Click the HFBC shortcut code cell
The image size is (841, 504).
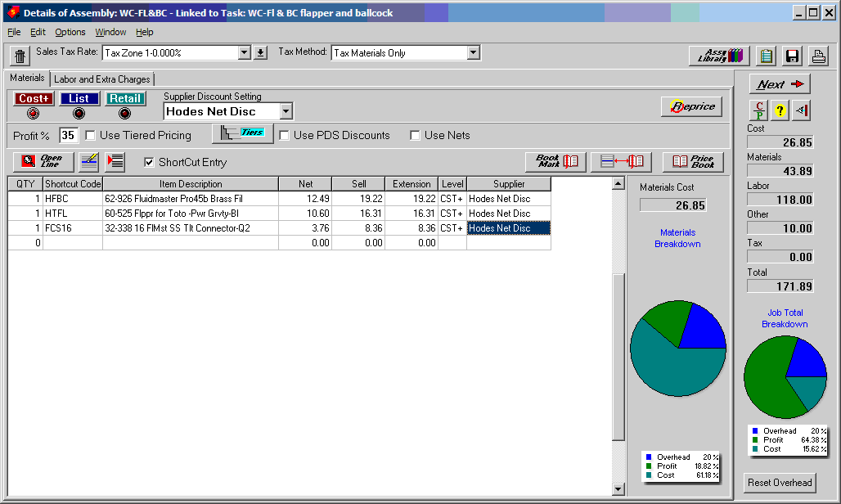[x=73, y=198]
